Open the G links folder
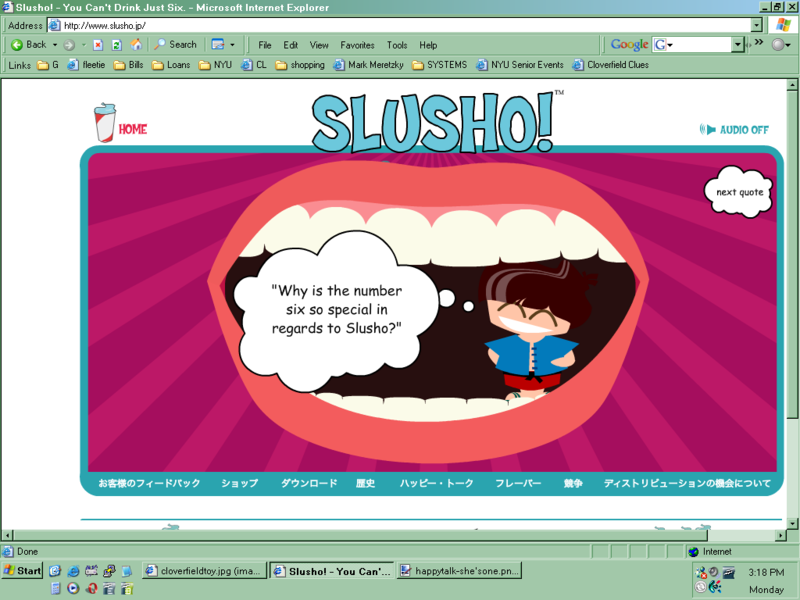The image size is (800, 600). [x=48, y=65]
